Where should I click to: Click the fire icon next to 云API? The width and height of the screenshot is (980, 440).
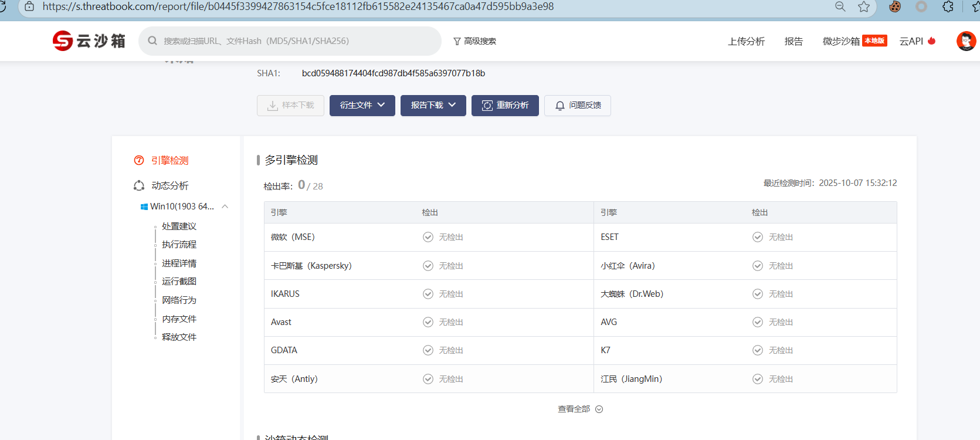[931, 41]
